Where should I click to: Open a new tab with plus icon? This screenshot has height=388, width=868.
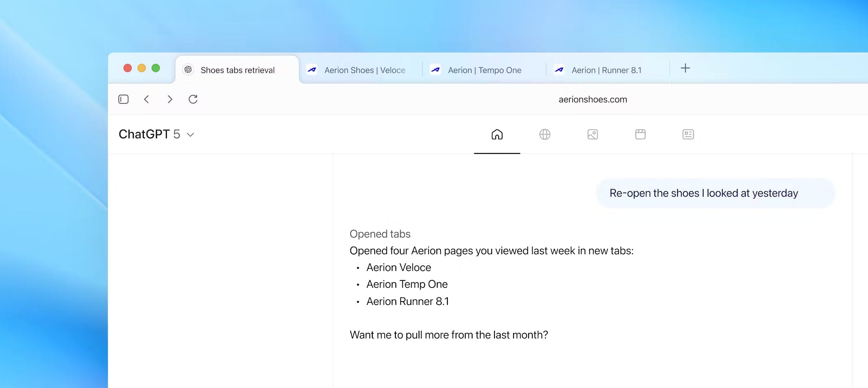685,68
